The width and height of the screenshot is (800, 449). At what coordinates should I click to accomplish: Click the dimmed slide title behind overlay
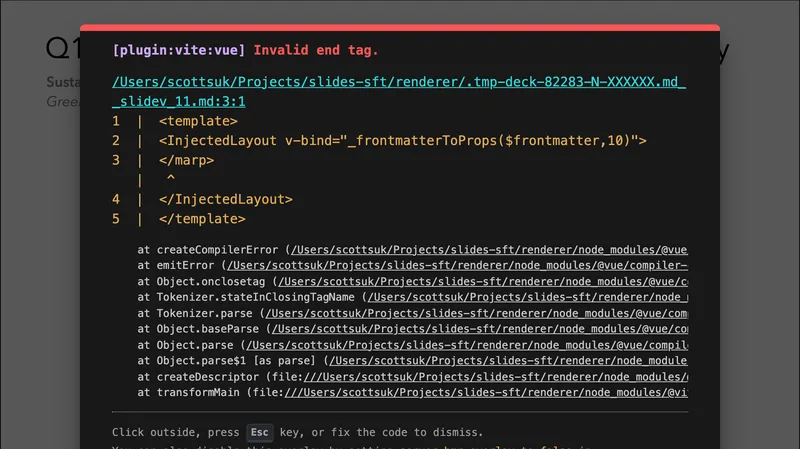tap(62, 50)
